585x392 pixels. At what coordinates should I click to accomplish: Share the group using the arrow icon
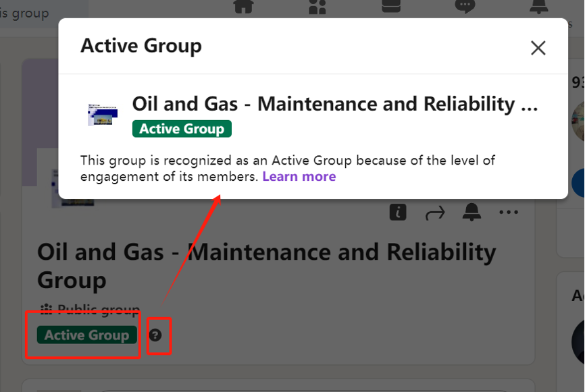tap(435, 213)
